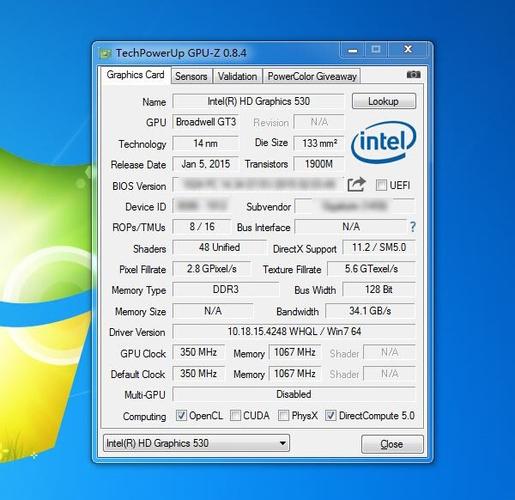Switch to the Sensors tab

[x=191, y=76]
